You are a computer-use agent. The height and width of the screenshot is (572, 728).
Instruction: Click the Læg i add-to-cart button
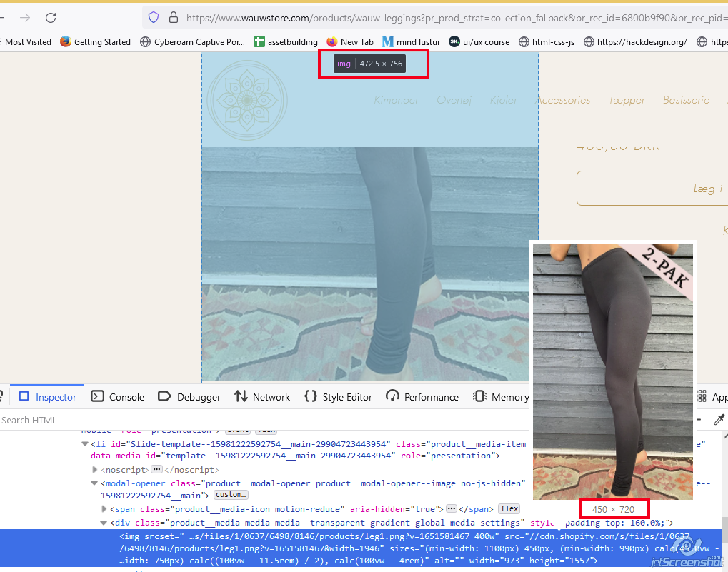tap(652, 189)
